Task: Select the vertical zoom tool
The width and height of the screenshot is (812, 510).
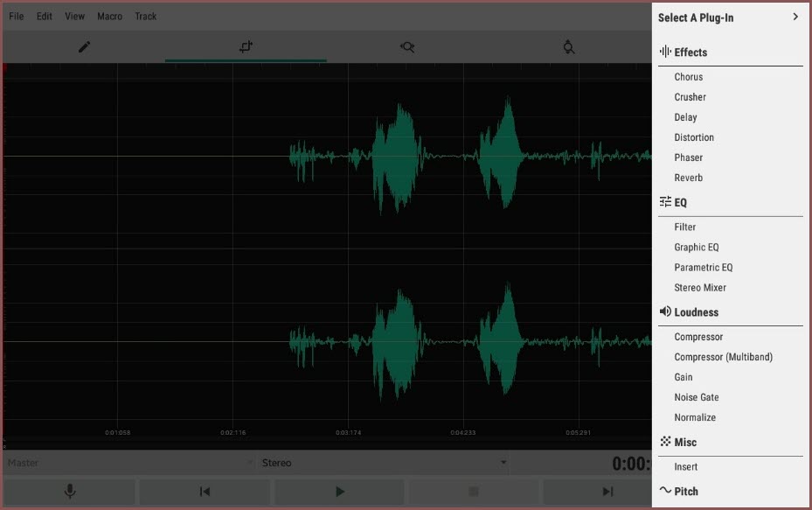Action: [568, 47]
